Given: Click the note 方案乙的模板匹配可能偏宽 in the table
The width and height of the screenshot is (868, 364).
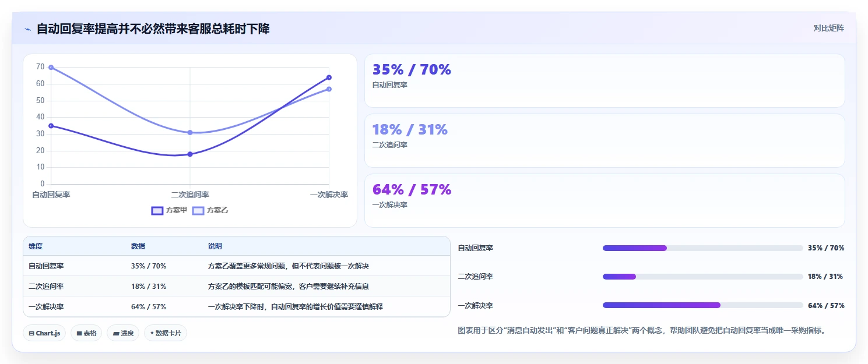Looking at the screenshot, I should pyautogui.click(x=289, y=287).
